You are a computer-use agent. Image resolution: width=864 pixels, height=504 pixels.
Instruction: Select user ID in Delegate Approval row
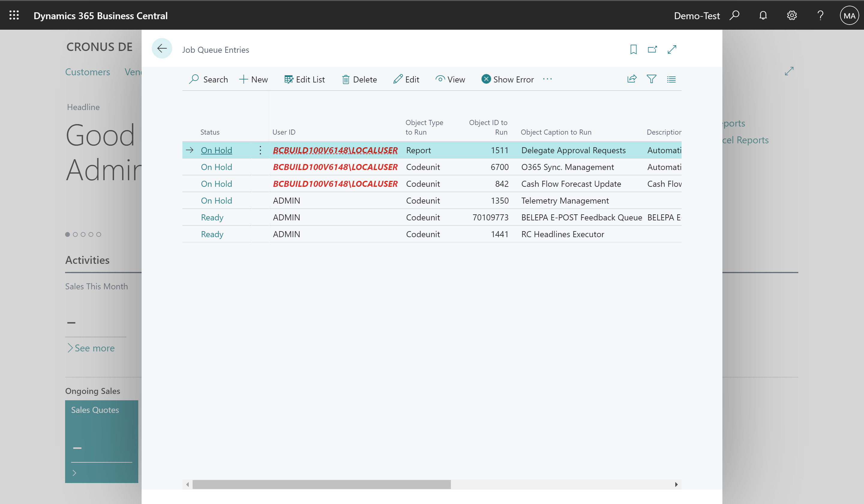pos(335,151)
